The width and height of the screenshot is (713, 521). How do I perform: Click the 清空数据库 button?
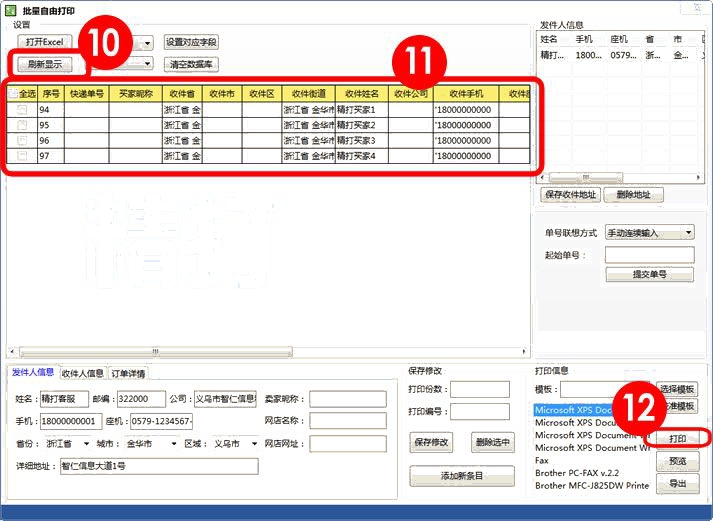(192, 64)
